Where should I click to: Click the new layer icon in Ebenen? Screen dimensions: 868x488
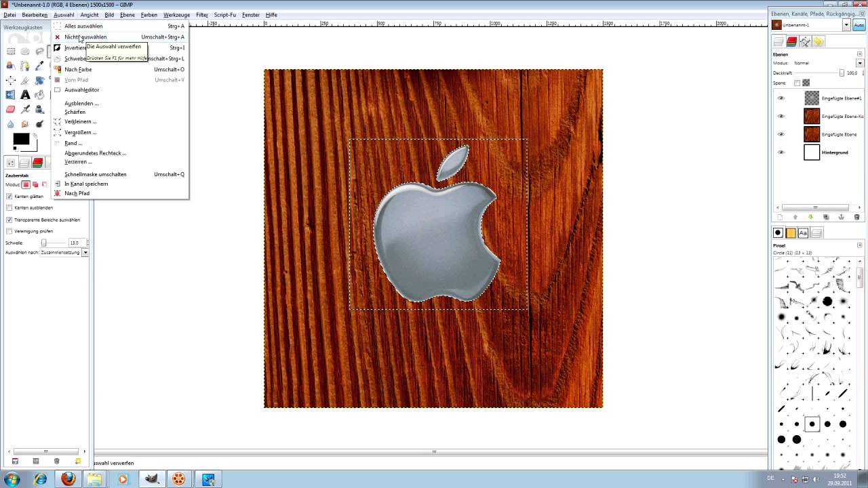point(779,217)
